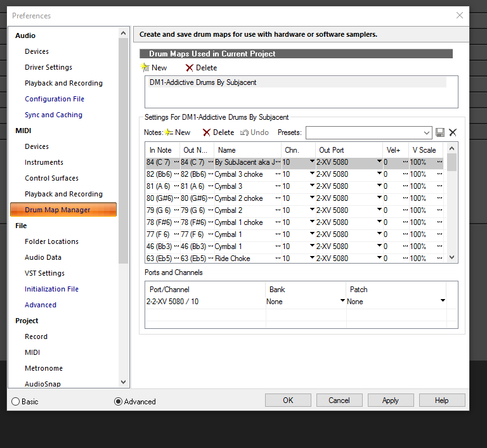Click the OK button

click(x=288, y=400)
